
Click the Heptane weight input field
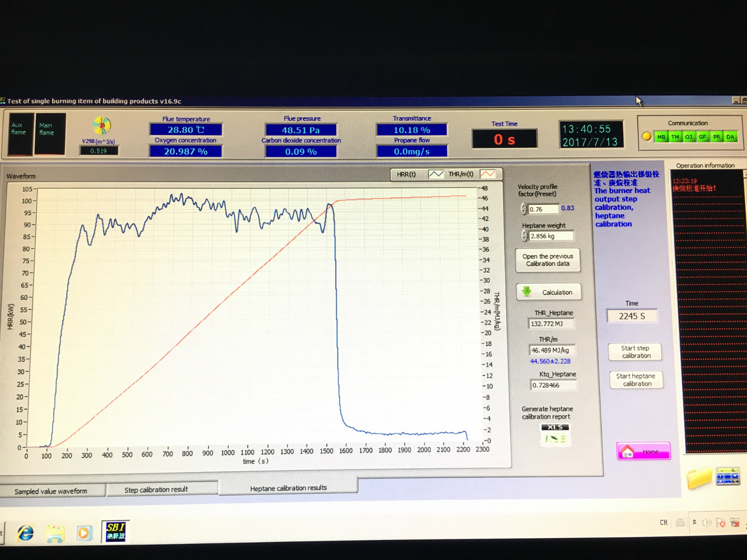[551, 236]
